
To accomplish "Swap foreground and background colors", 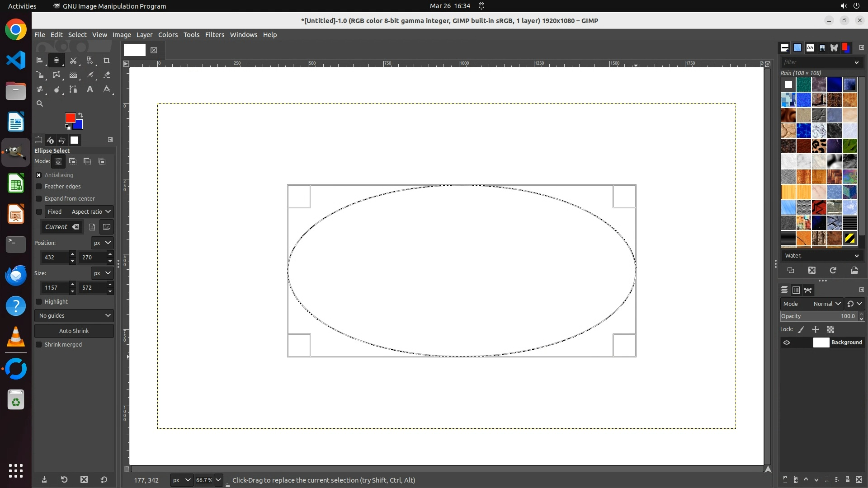I will (x=80, y=115).
